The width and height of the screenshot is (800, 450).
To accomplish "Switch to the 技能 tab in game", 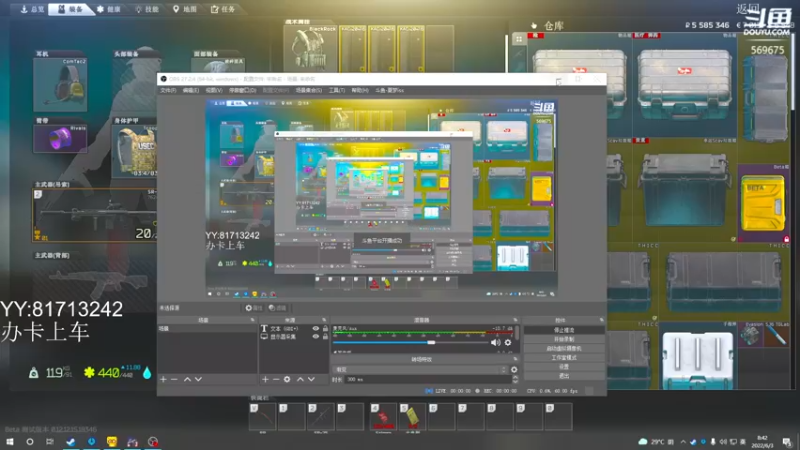I will (147, 9).
